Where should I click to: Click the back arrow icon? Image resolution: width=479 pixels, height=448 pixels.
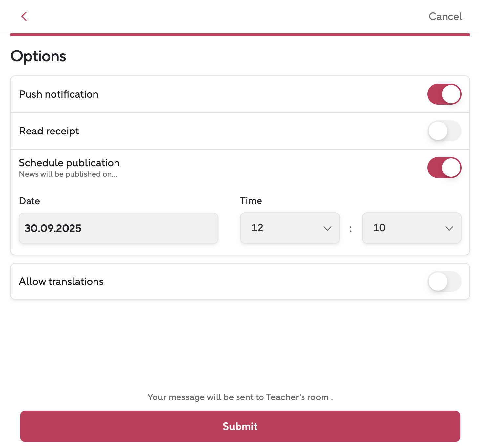pyautogui.click(x=24, y=16)
